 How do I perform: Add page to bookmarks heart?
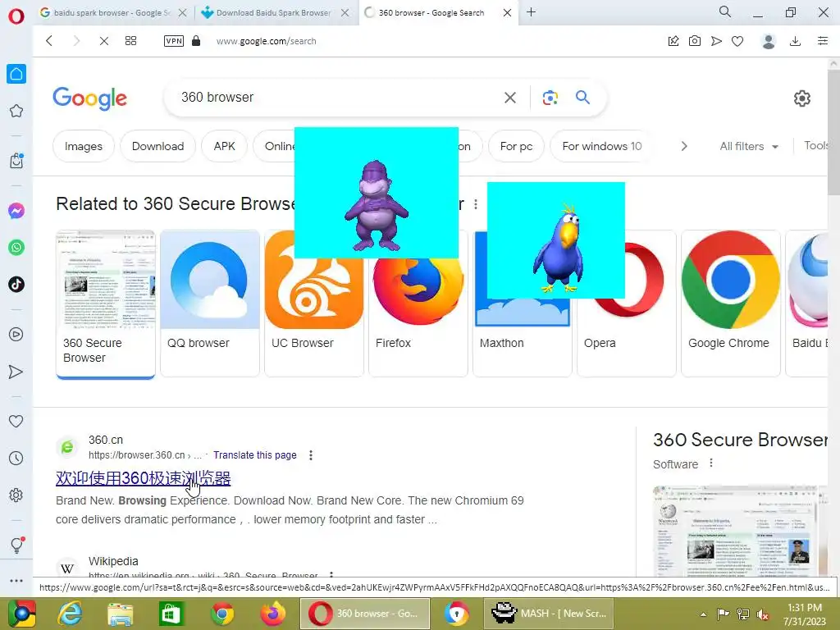(x=737, y=41)
